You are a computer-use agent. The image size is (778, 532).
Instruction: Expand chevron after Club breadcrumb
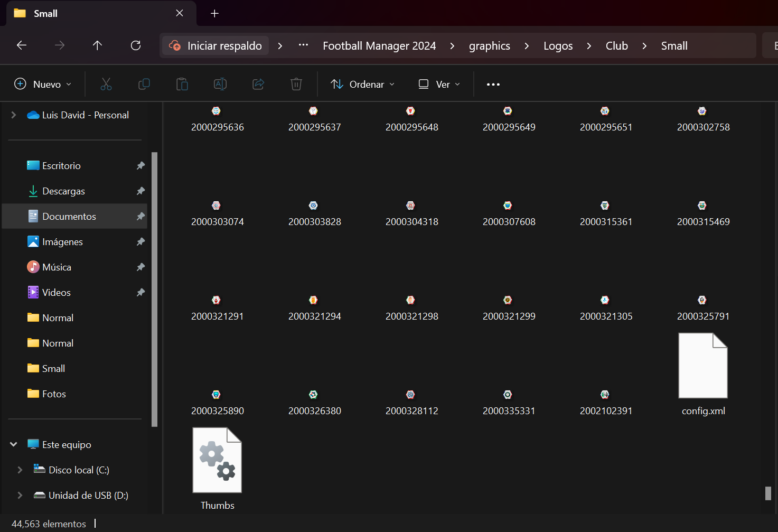click(x=644, y=45)
